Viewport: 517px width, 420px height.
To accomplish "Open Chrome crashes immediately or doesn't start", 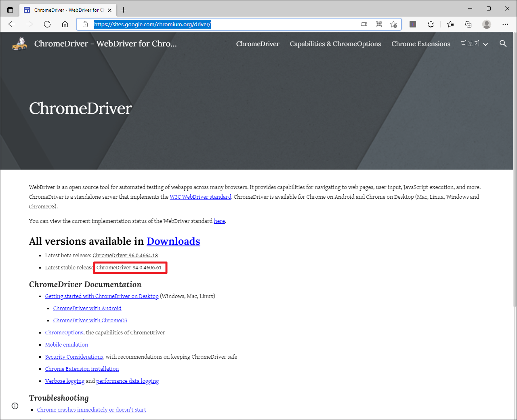I will pos(92,410).
